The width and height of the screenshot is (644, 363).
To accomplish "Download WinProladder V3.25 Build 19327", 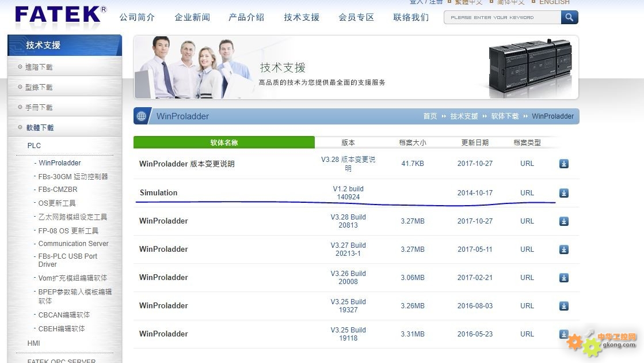I will [x=564, y=306].
